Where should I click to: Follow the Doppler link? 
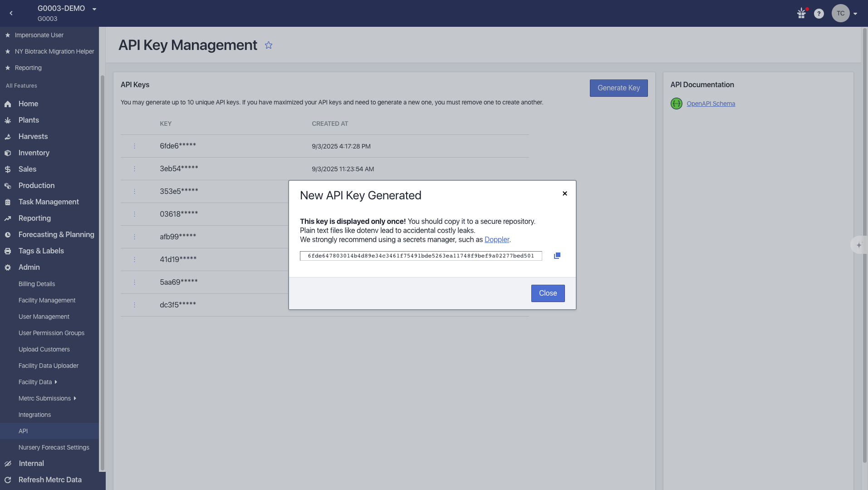coord(497,239)
